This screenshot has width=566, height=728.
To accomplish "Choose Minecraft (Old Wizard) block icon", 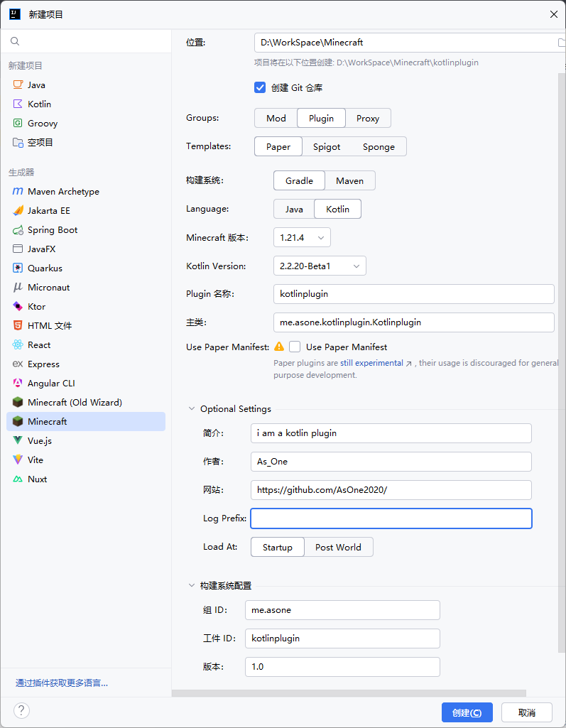I will [18, 402].
